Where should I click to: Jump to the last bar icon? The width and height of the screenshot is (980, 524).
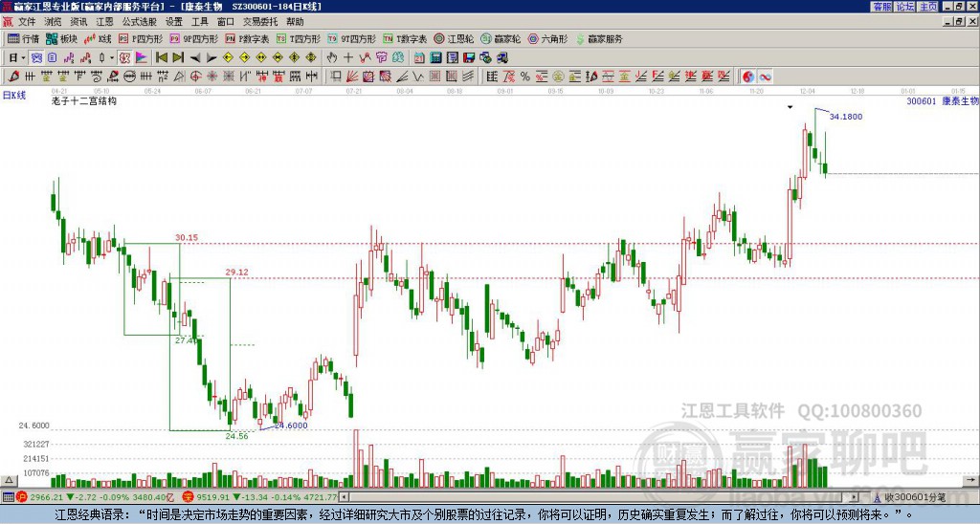click(x=177, y=57)
